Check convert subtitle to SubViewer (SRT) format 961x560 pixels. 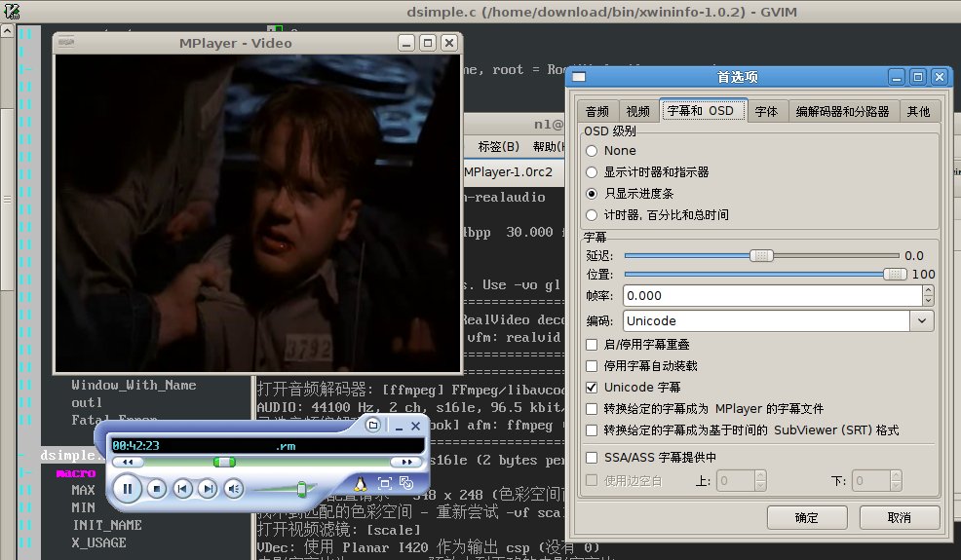click(x=592, y=430)
